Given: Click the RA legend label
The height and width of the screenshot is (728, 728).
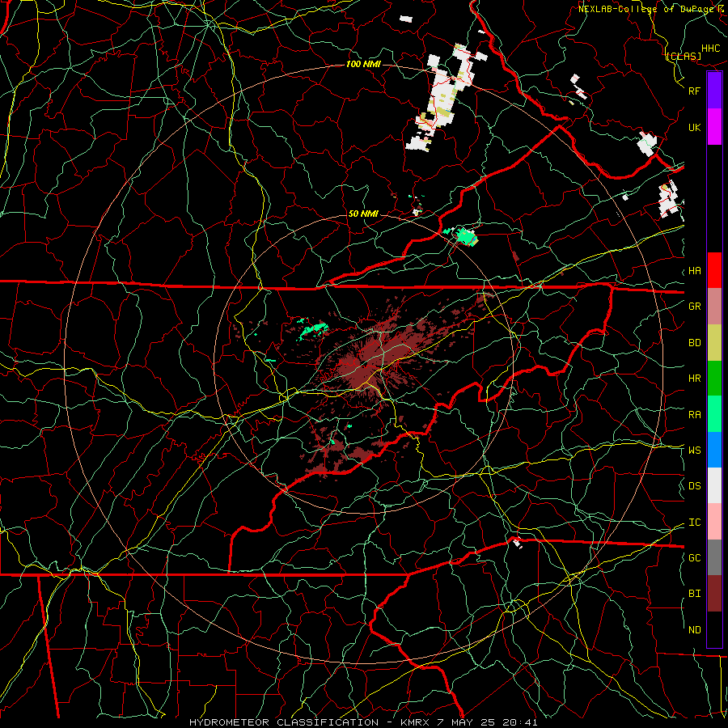Looking at the screenshot, I should [694, 415].
